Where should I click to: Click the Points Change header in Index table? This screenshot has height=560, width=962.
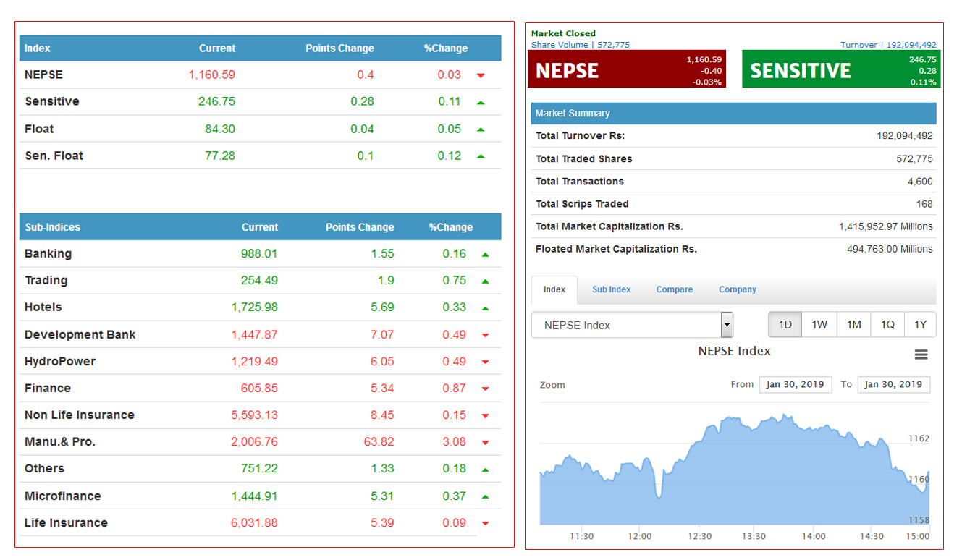tap(339, 48)
